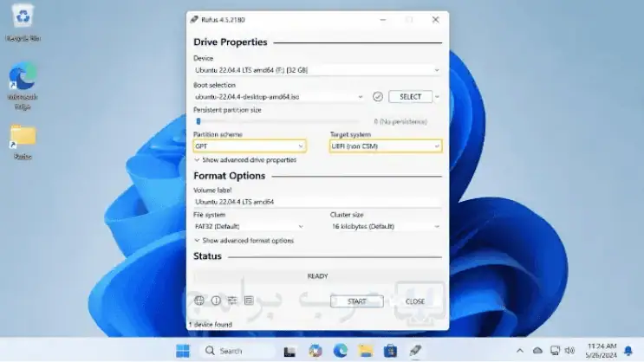The image size is (644, 362).
Task: Click the READY status progress bar
Action: pos(317,276)
